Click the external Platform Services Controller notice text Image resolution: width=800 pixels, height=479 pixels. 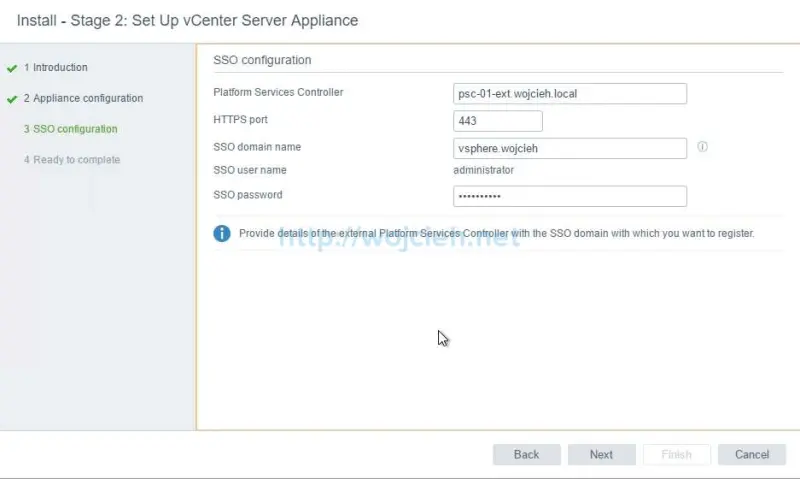pyautogui.click(x=496, y=233)
